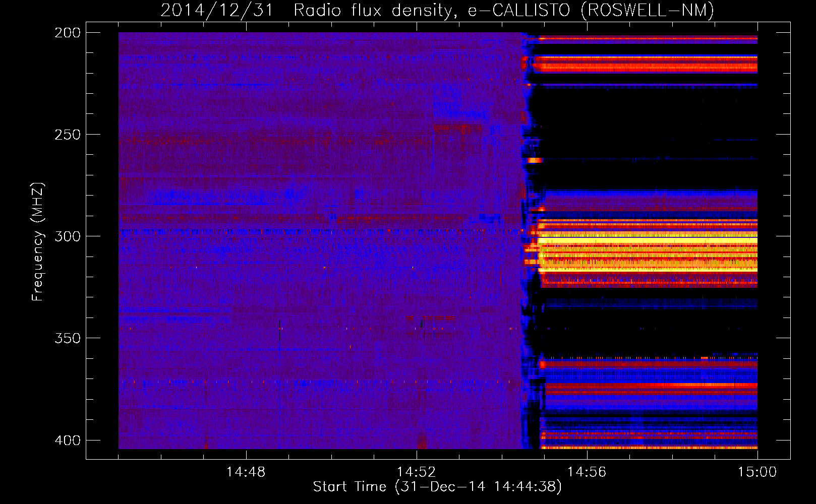Click the 15:00 time tick label
The height and width of the screenshot is (504, 816).
pos(757,472)
